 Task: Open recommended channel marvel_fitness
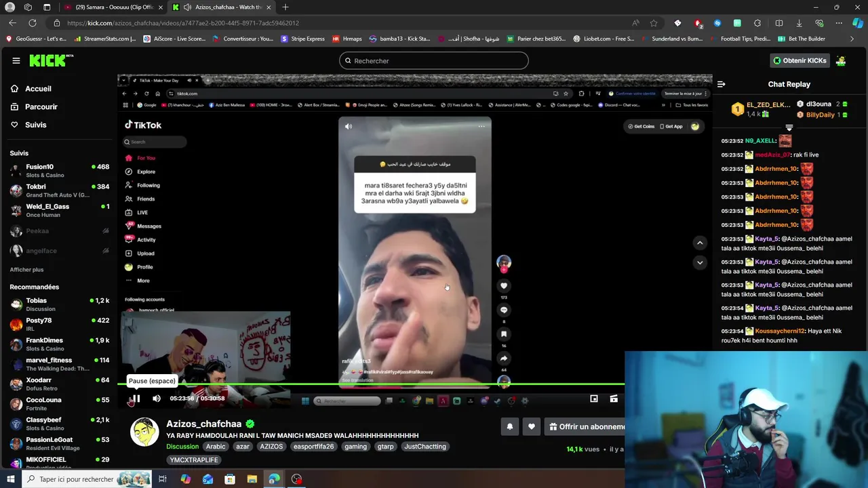click(x=60, y=364)
